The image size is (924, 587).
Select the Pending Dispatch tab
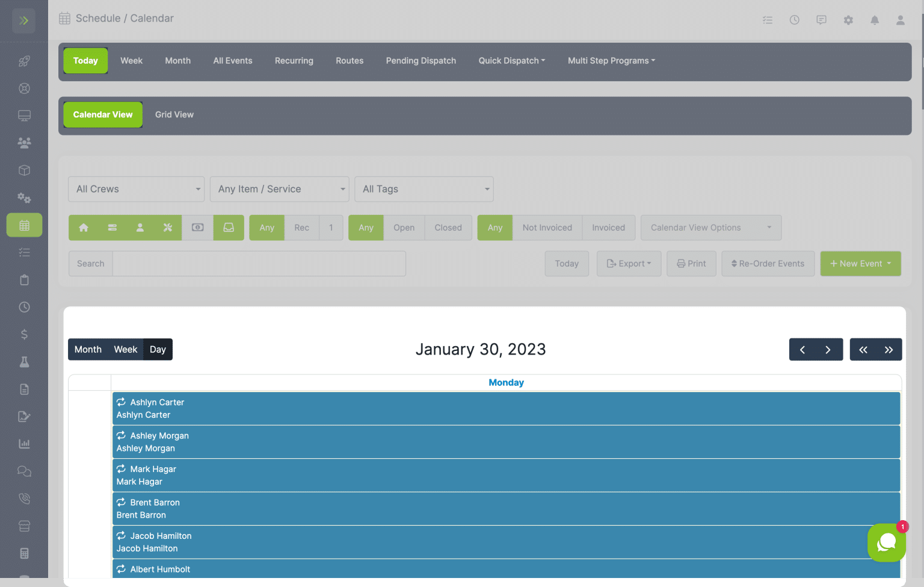point(420,60)
